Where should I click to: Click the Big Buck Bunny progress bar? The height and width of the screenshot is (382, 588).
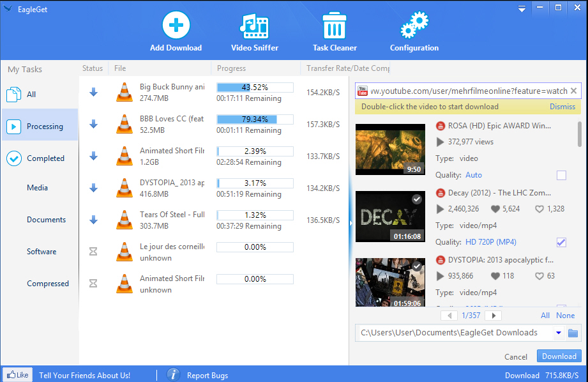(255, 88)
